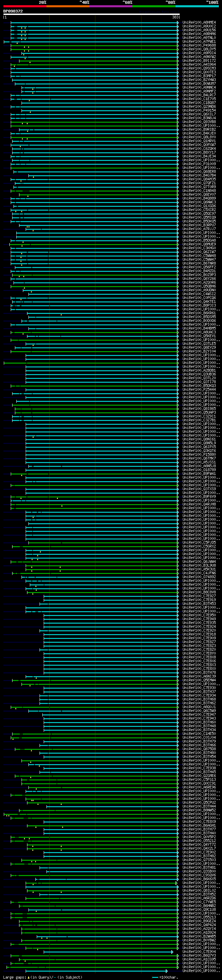Select the UniRef100_Q6C5W9 label
Viewport: 222px width, 980px height.
[x=199, y=711]
